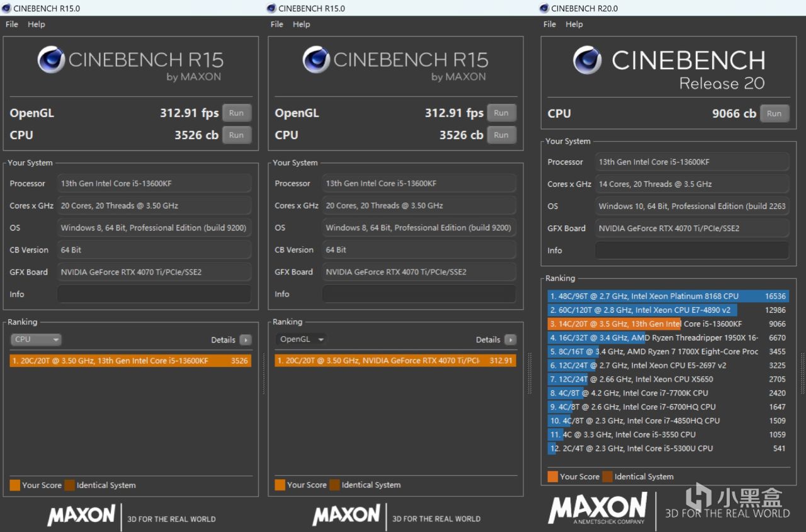The image size is (806, 532).
Task: Click GFX Board value in Cinebench R20 window
Action: tap(692, 228)
